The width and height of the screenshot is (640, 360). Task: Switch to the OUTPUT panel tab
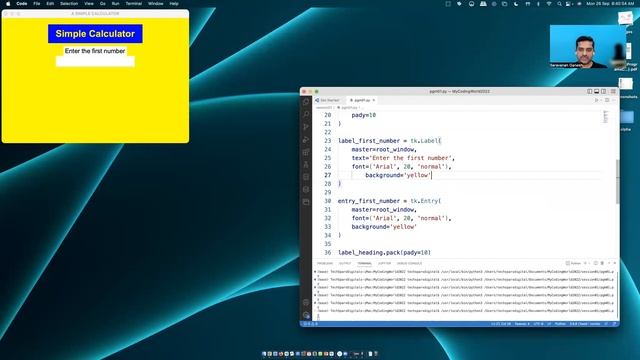pos(345,263)
